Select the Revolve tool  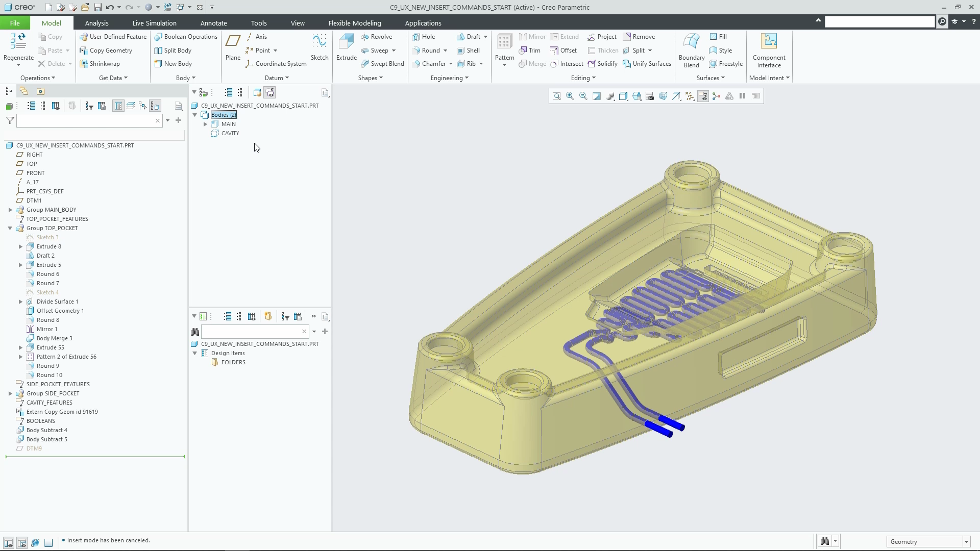pos(376,37)
